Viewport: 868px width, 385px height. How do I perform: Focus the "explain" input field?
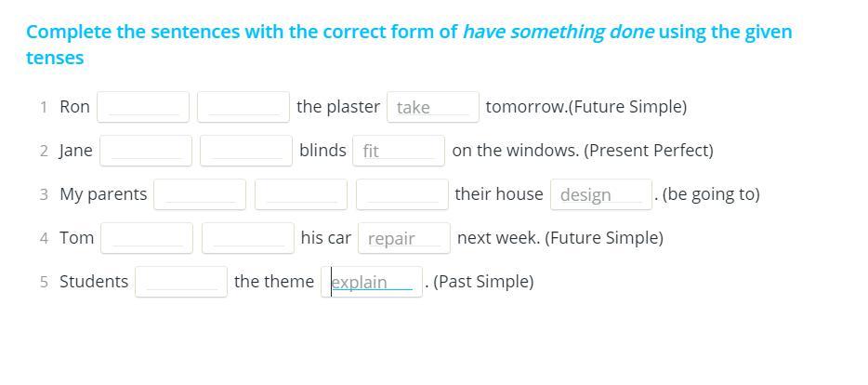(x=371, y=282)
